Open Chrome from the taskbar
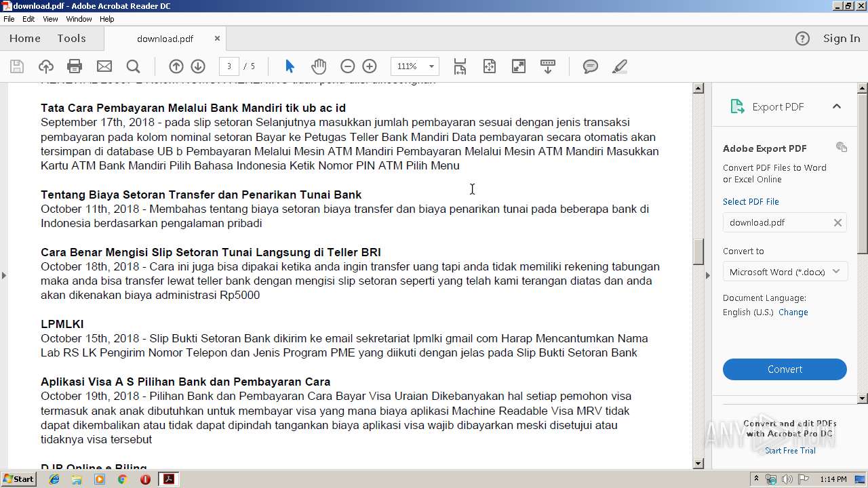The width and height of the screenshot is (868, 488). 122,479
